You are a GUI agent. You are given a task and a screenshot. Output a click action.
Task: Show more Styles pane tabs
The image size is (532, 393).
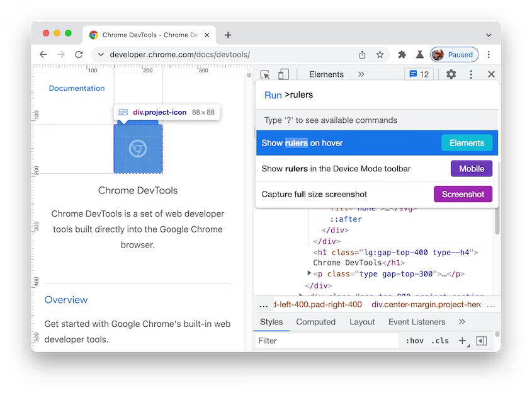coord(461,322)
